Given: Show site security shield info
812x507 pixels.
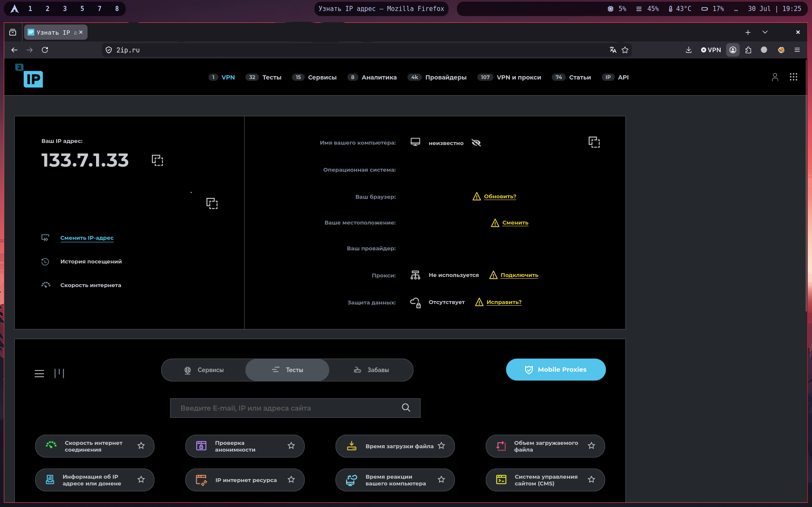Looking at the screenshot, I should (x=109, y=50).
